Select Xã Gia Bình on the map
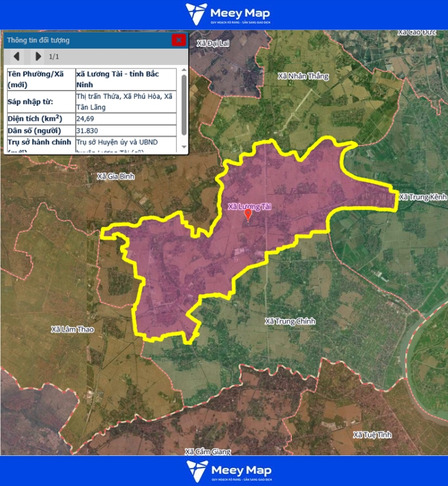This screenshot has width=448, height=486. click(x=116, y=177)
